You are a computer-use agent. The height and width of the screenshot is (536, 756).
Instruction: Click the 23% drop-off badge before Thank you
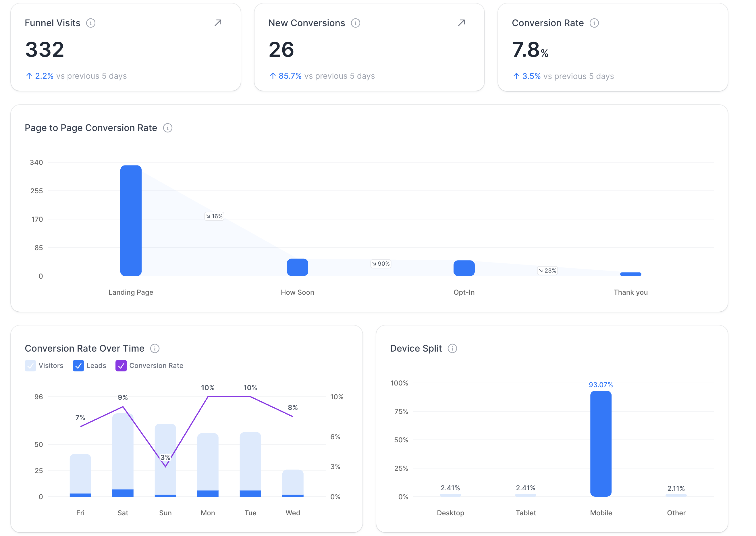tap(547, 271)
